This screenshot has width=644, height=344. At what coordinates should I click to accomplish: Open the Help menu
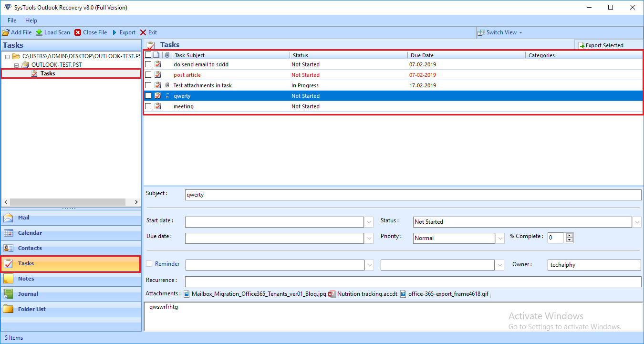click(31, 21)
